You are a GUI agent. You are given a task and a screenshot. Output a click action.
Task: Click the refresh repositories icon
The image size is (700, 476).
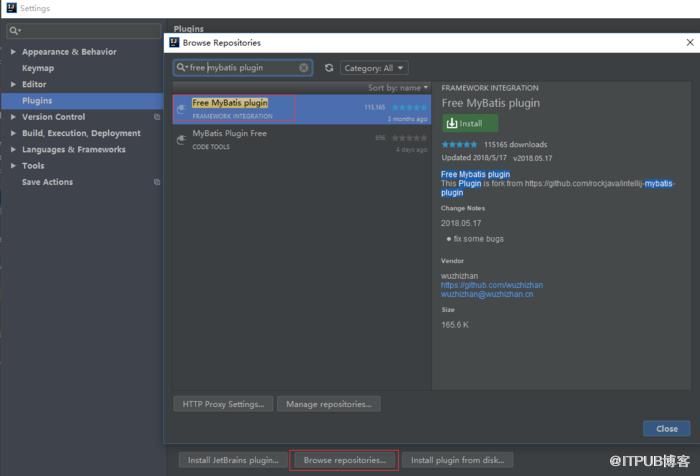click(x=329, y=68)
